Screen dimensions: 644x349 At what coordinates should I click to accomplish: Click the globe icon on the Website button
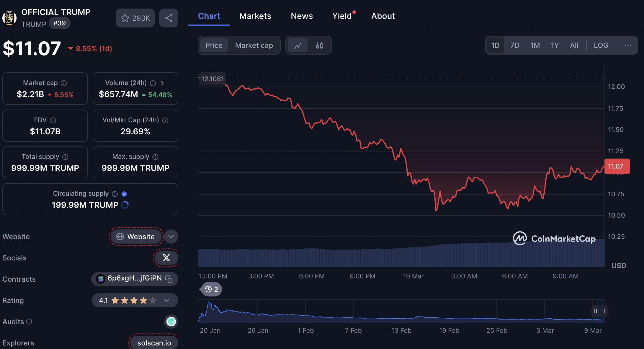[x=120, y=237]
